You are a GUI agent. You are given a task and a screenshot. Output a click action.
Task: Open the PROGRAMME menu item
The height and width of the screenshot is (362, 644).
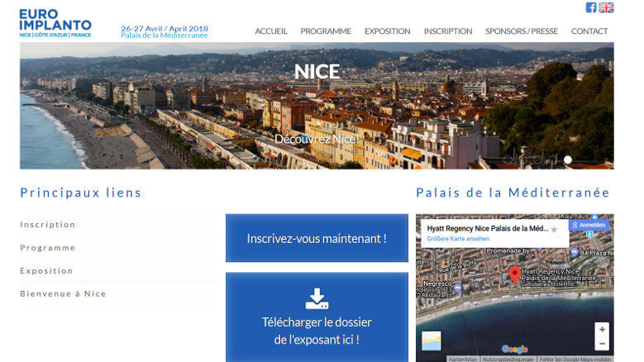(x=326, y=31)
